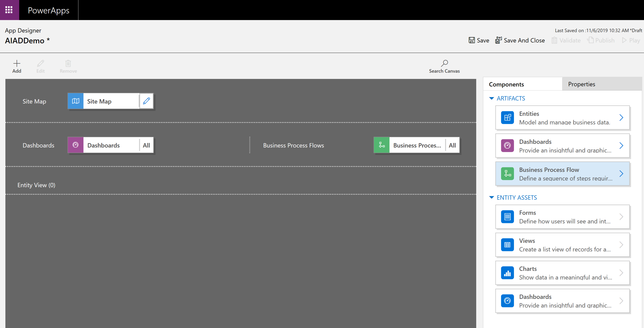Screen dimensions: 644x328
Task: Open the Business Process Flow component chevron
Action: click(621, 174)
